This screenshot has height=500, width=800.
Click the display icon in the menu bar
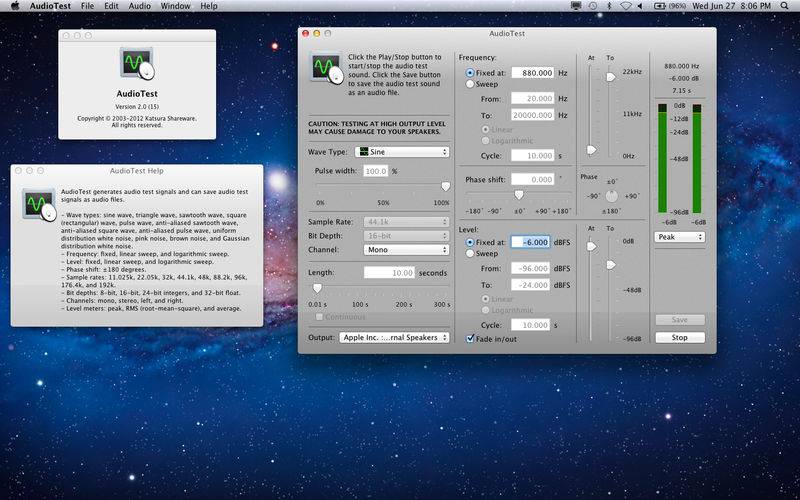(x=576, y=6)
